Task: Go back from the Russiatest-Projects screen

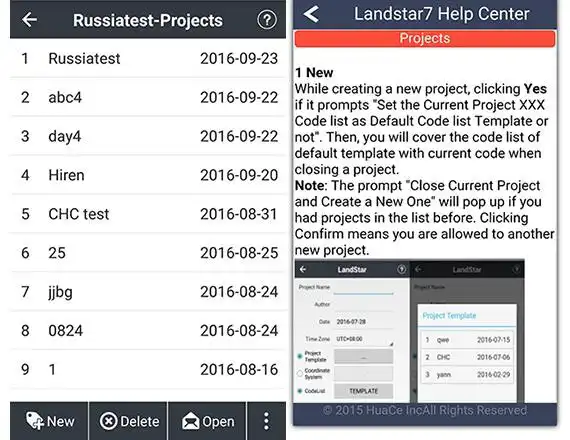Action: 29,20
